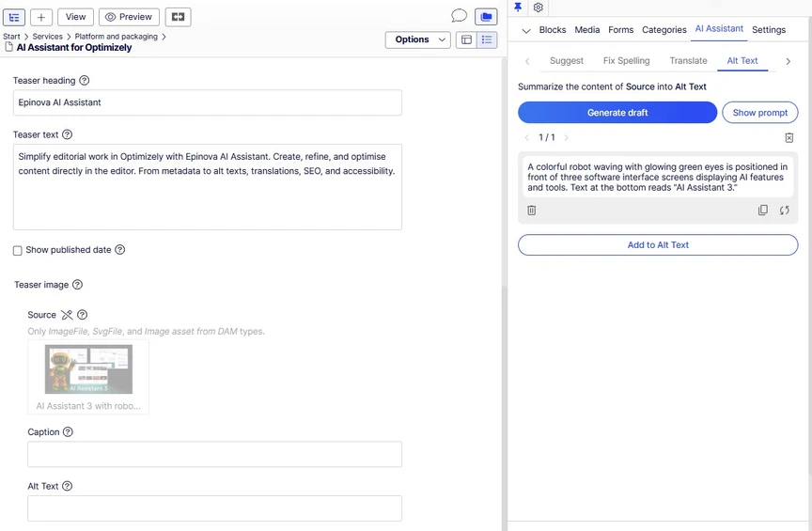The height and width of the screenshot is (531, 812).
Task: Edit the Teaser text area
Action: click(207, 186)
